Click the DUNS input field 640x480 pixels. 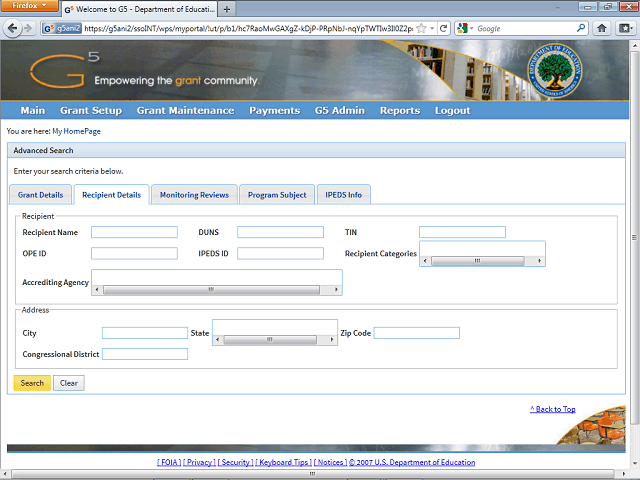tap(280, 232)
